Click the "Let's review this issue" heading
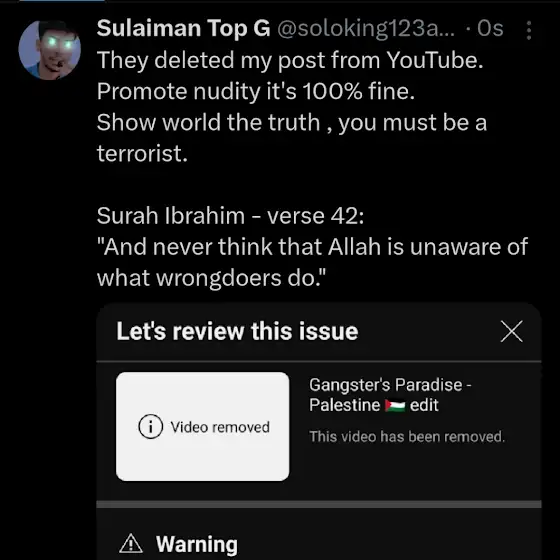This screenshot has height=560, width=560. (x=238, y=331)
